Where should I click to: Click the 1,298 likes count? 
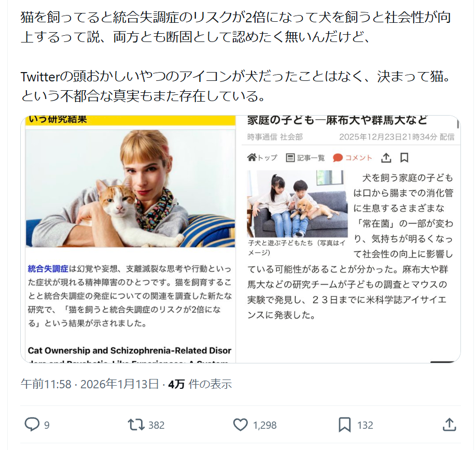265,425
